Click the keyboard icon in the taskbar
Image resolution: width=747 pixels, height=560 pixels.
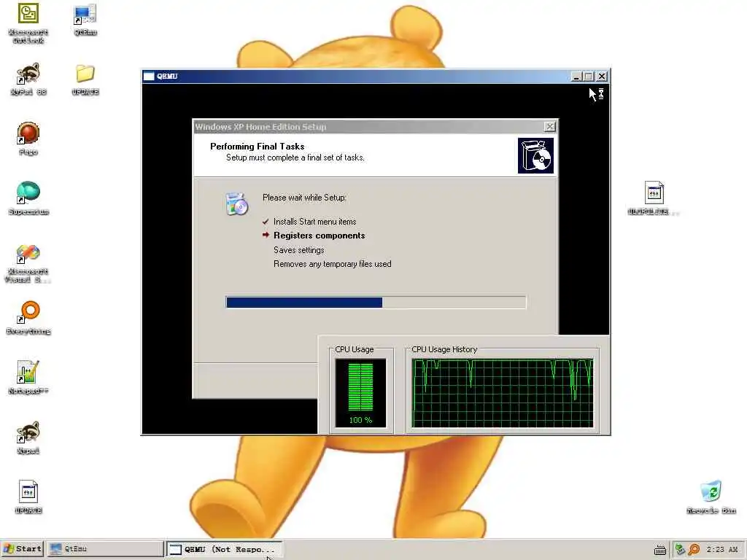pyautogui.click(x=659, y=550)
